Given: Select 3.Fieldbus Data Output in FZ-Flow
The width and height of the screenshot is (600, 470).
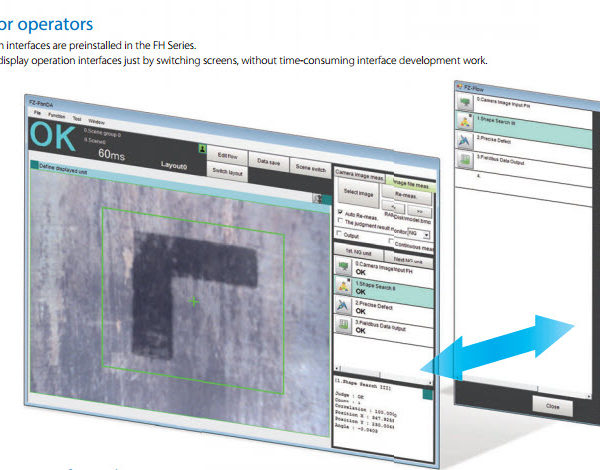Looking at the screenshot, I should [524, 168].
